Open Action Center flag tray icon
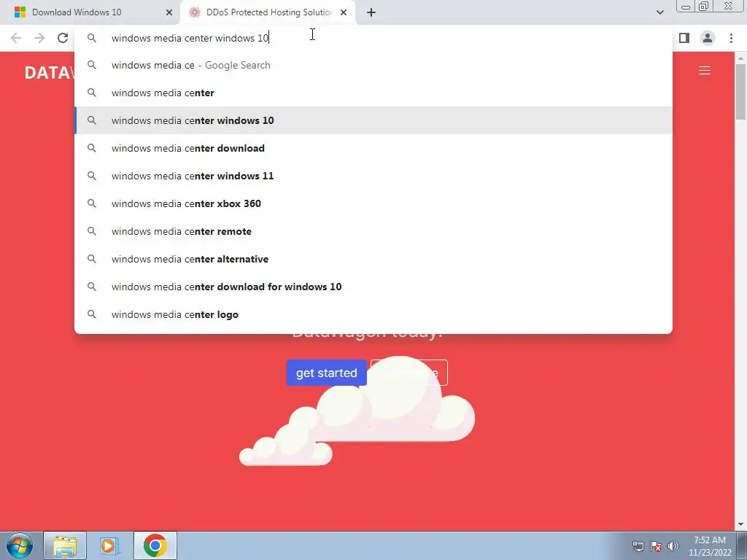Image resolution: width=747 pixels, height=560 pixels. click(x=656, y=546)
